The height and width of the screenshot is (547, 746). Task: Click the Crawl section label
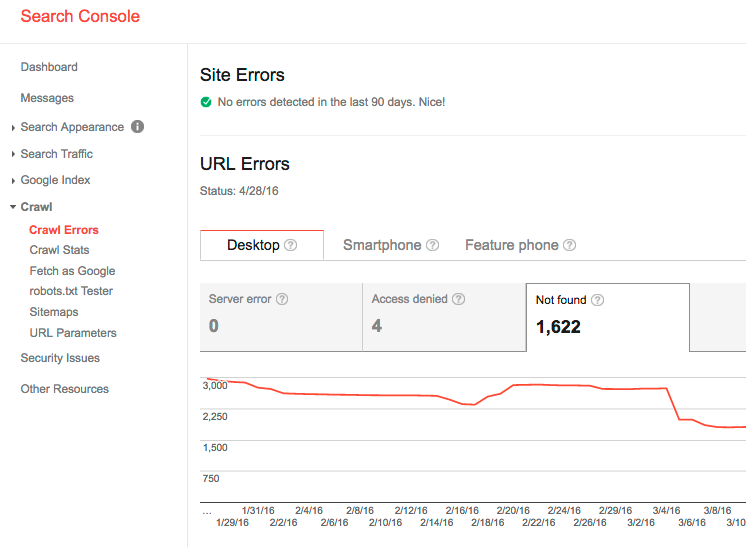click(x=36, y=207)
